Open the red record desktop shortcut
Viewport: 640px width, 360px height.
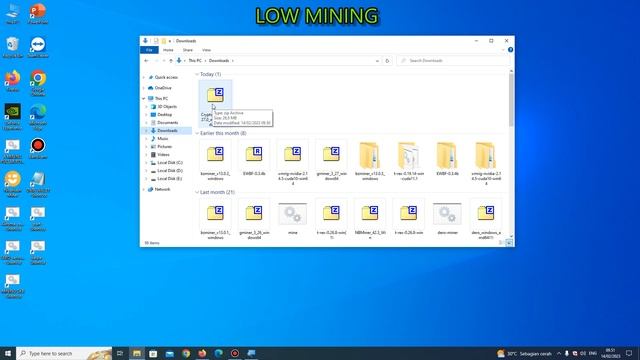pyautogui.click(x=38, y=148)
